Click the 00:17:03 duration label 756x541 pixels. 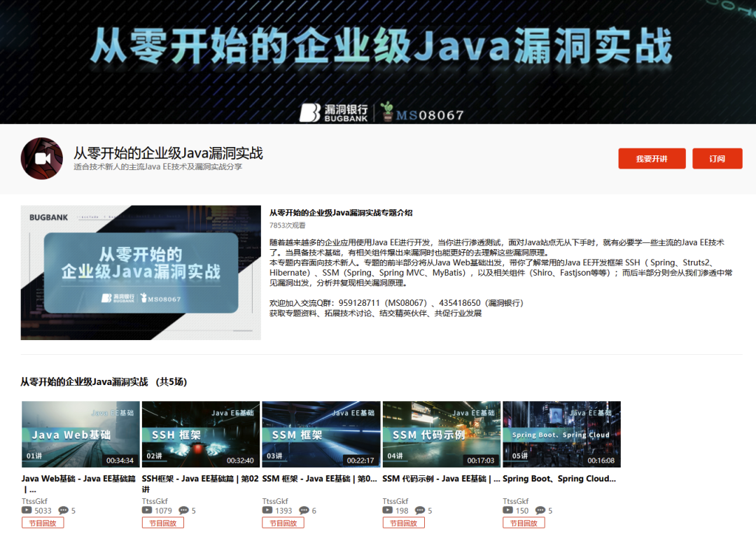click(481, 461)
